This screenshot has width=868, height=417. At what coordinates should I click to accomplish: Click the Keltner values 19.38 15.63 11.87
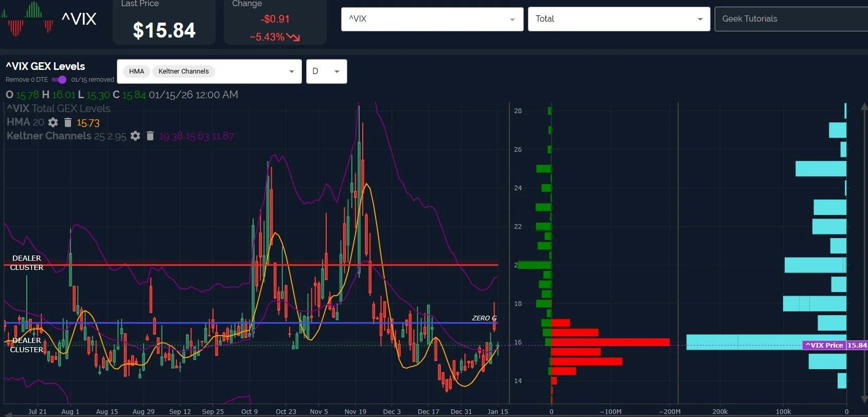point(197,136)
